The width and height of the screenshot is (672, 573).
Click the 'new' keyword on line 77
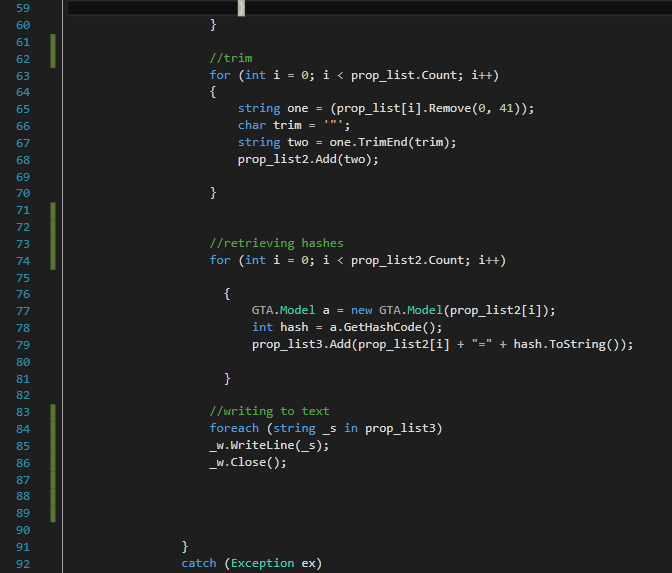(x=361, y=310)
